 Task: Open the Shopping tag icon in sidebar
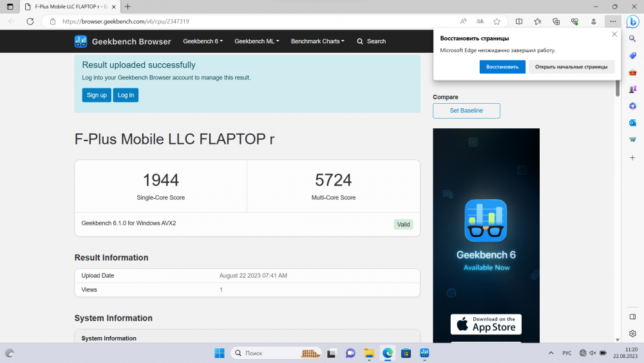(x=632, y=55)
